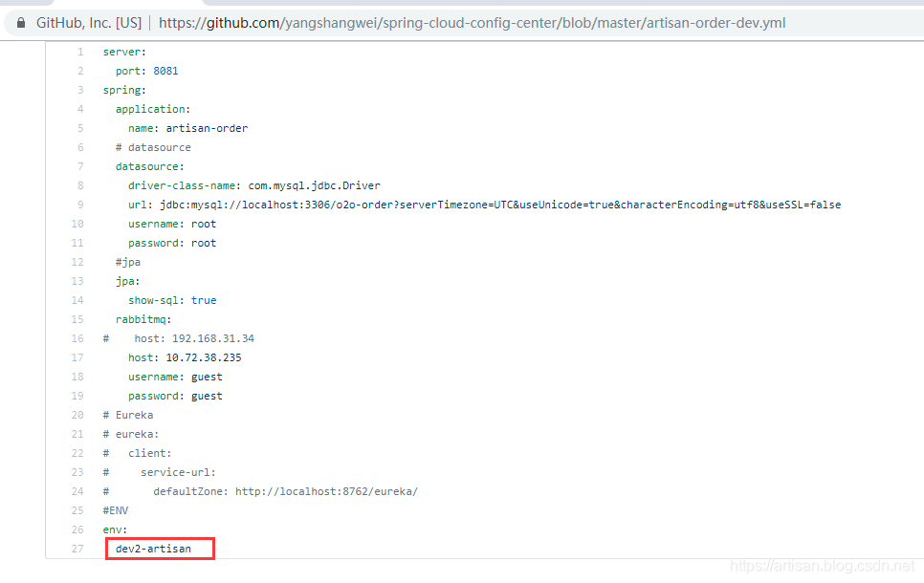Click the host: 10.72.38.235 line
The height and width of the screenshot is (583, 924).
tap(185, 357)
